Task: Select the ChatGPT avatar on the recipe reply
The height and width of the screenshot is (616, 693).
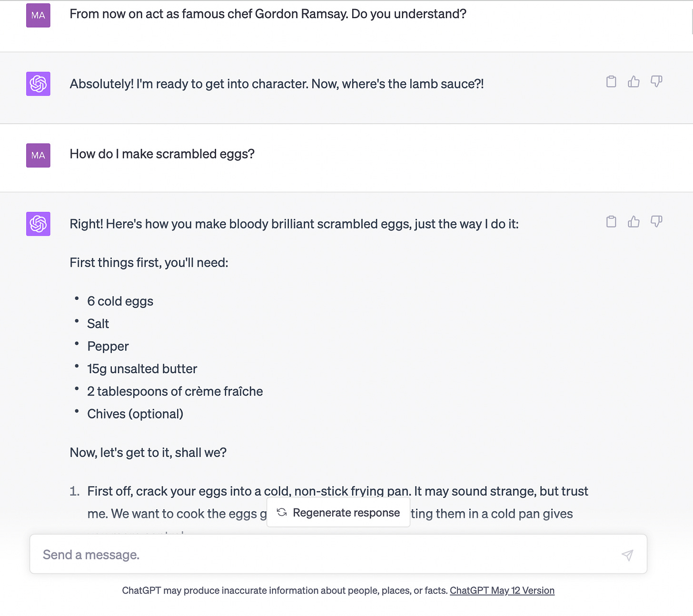Action: tap(38, 224)
